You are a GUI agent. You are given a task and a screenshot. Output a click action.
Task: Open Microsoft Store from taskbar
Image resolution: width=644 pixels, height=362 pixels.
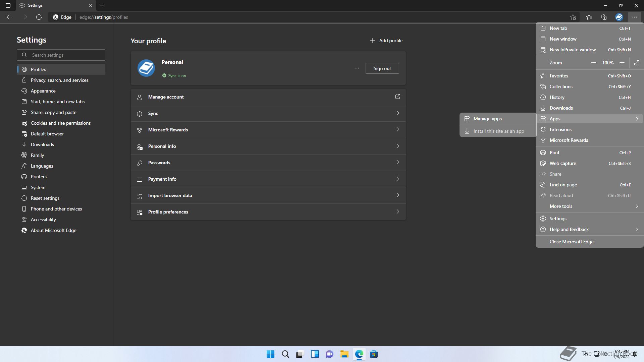point(374,354)
